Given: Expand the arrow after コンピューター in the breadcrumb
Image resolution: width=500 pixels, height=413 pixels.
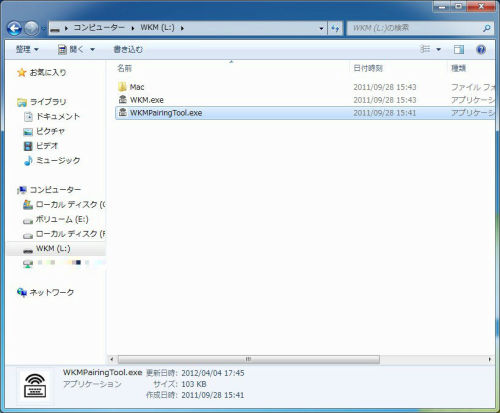Looking at the screenshot, I should point(133,28).
